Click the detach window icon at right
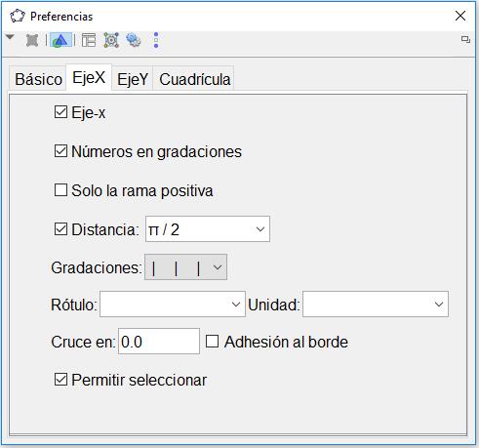The width and height of the screenshot is (479, 448). [465, 40]
